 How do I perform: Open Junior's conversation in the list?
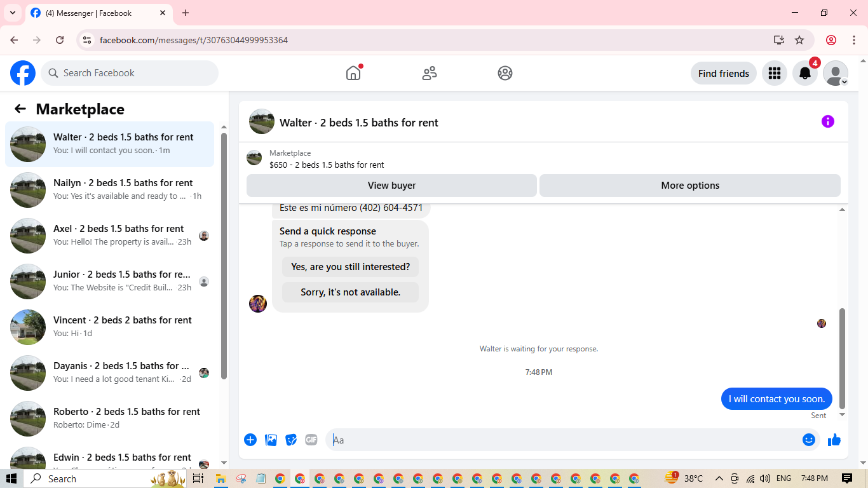tap(110, 281)
